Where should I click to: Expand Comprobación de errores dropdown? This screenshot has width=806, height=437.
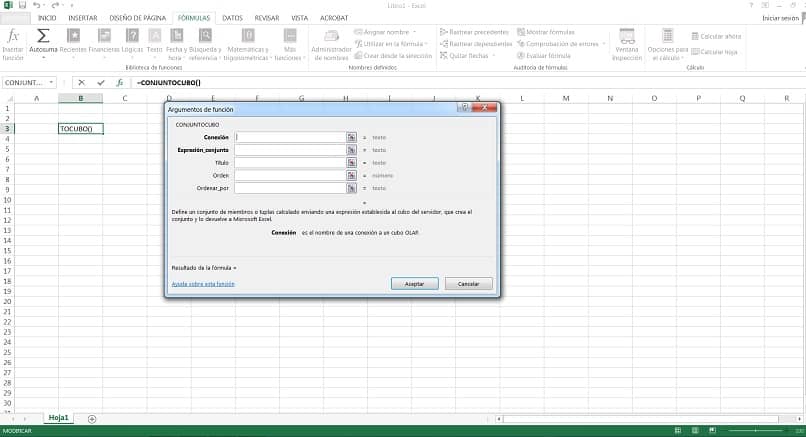[x=604, y=44]
